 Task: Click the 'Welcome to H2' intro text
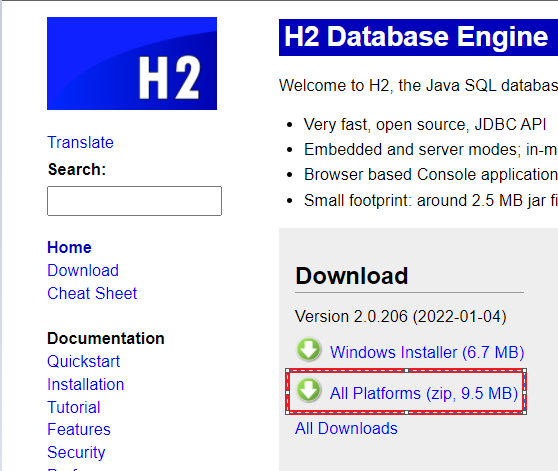[418, 85]
